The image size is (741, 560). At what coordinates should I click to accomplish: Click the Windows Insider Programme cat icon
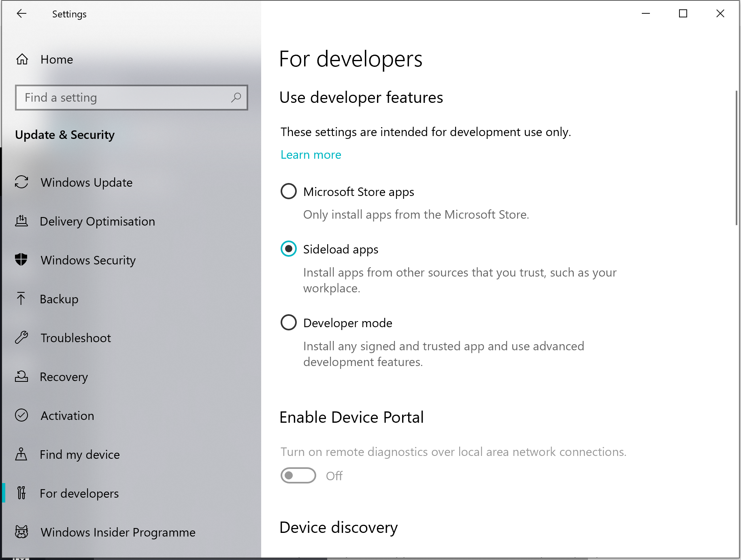[21, 532]
